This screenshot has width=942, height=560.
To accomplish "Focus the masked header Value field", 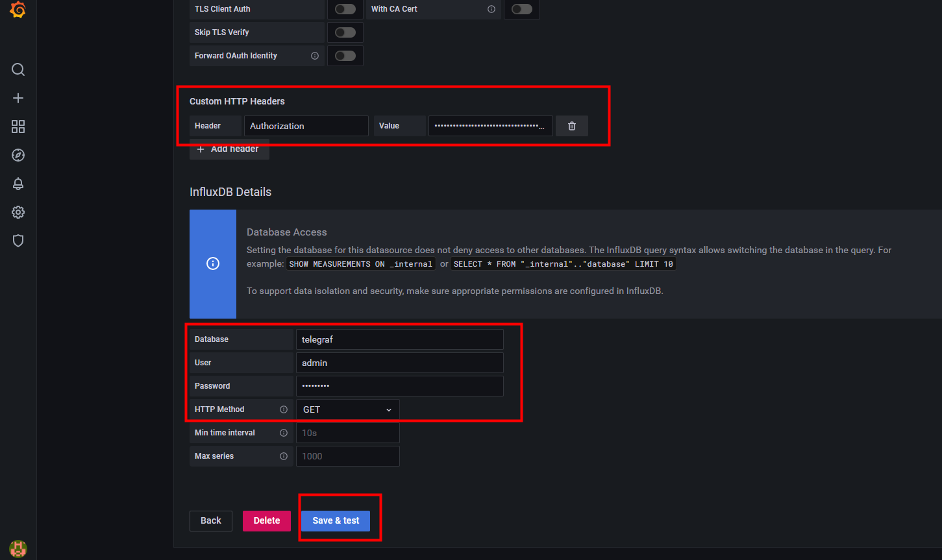I will tap(491, 126).
